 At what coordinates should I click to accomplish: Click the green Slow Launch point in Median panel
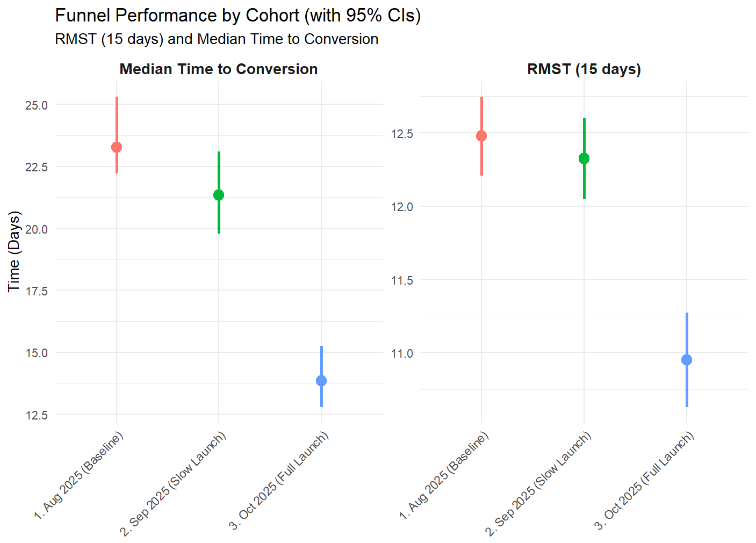219,195
